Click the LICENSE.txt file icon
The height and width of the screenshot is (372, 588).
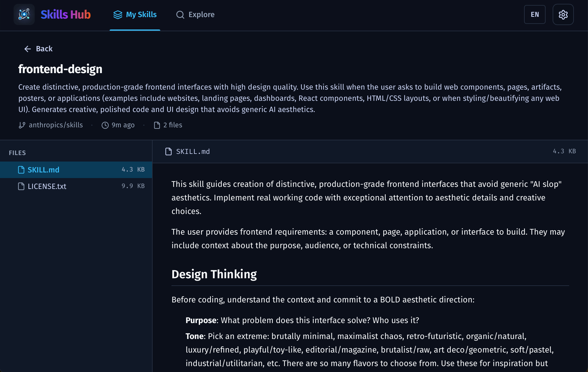21,186
